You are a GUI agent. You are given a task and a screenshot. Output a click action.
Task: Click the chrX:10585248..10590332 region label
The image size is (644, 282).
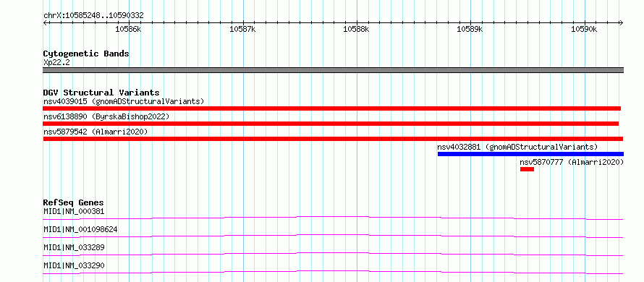93,16
